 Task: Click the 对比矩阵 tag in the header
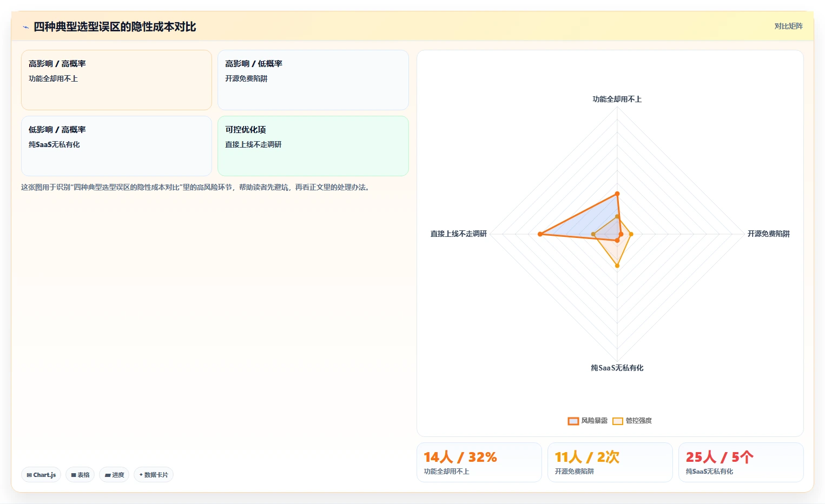[788, 26]
